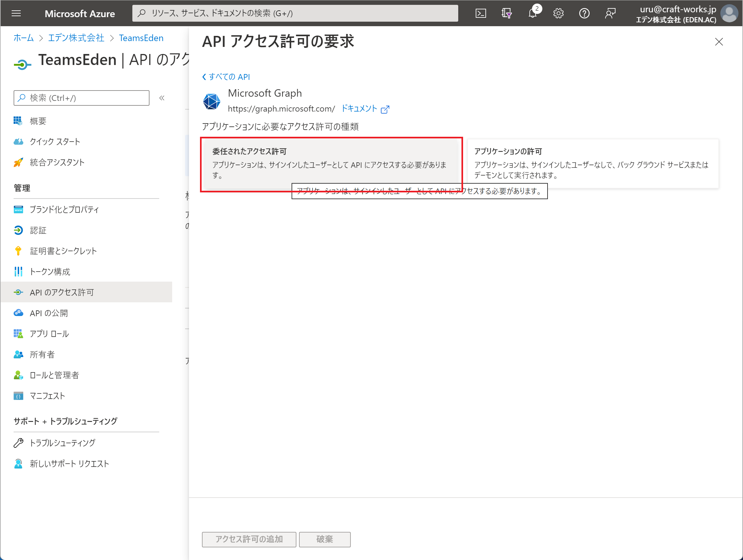The height and width of the screenshot is (560, 743).
Task: Open portal settings gear
Action: [558, 14]
